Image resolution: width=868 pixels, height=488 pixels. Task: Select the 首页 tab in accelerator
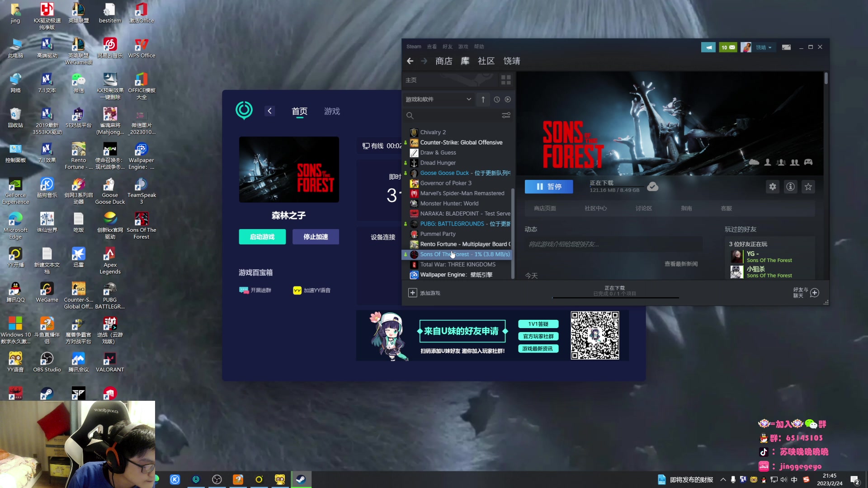coord(299,111)
